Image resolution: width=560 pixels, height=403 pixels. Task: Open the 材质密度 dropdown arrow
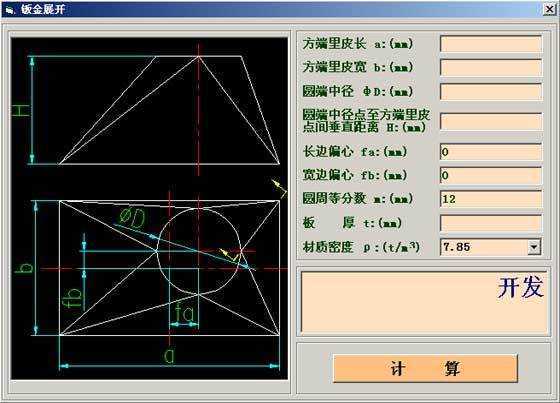(x=534, y=247)
